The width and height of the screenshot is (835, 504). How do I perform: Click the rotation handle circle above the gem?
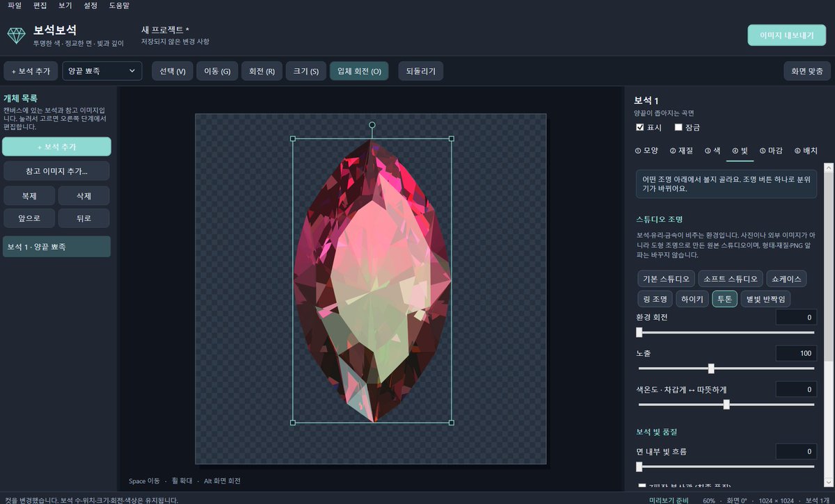point(372,125)
